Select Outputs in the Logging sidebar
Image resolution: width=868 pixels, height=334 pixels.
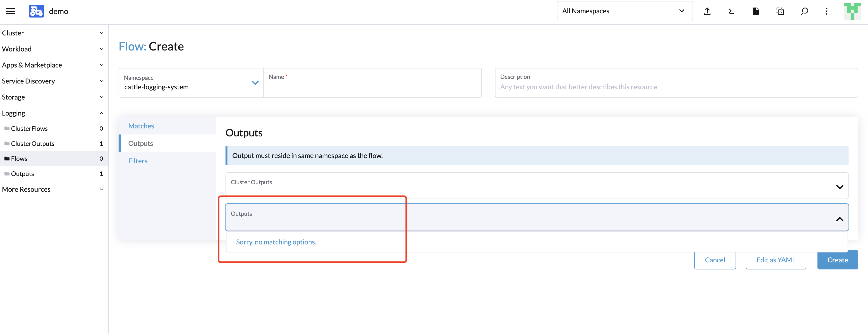[22, 173]
